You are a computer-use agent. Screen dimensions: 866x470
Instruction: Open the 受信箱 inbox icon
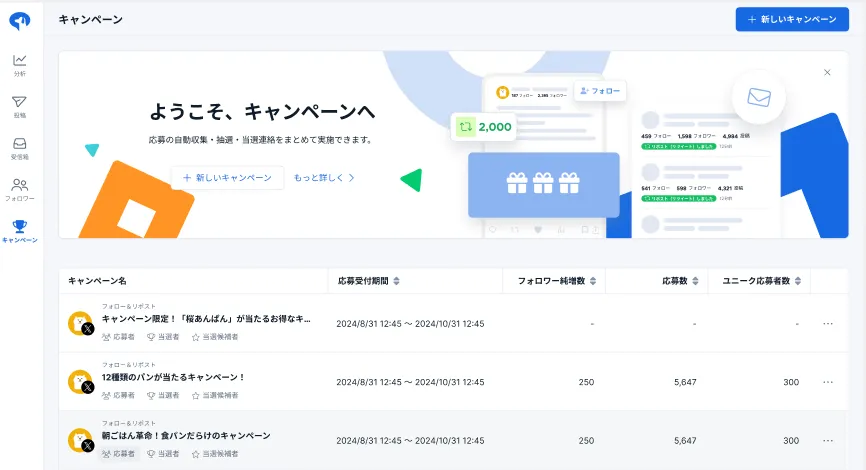point(20,144)
